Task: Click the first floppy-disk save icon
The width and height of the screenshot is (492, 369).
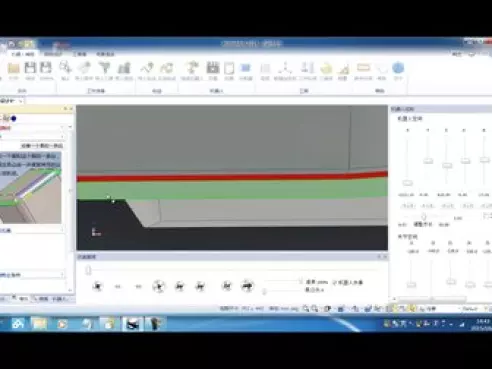Action: [30, 68]
